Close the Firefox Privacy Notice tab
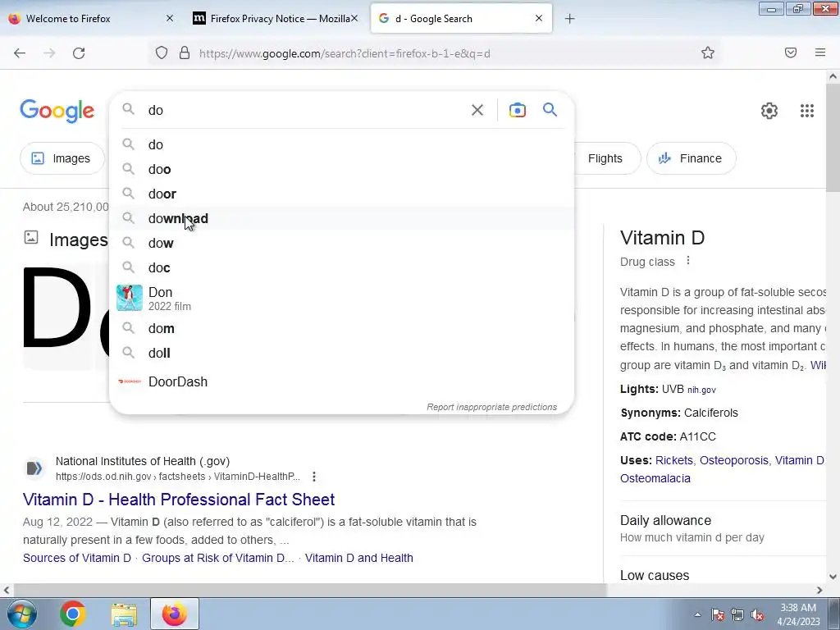The image size is (840, 630). tap(354, 18)
